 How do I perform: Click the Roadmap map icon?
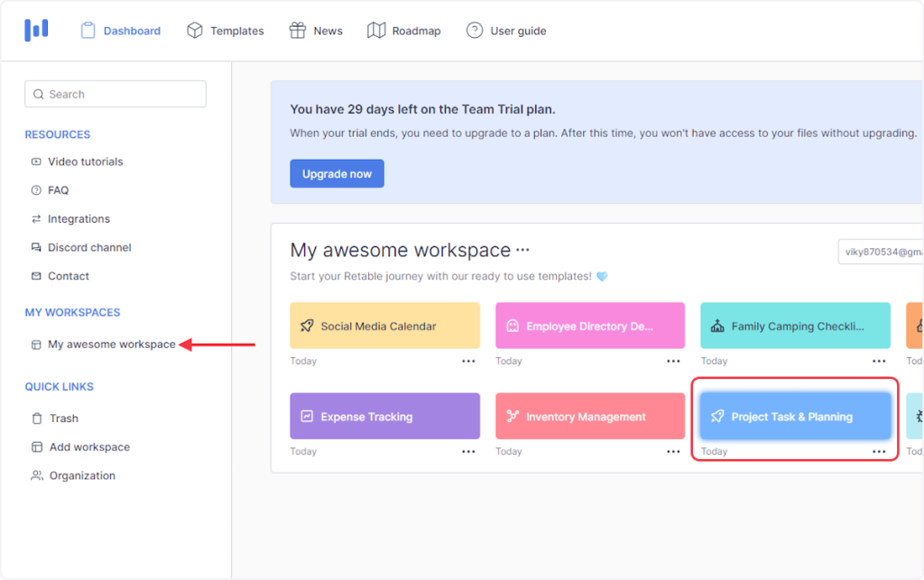click(x=376, y=31)
